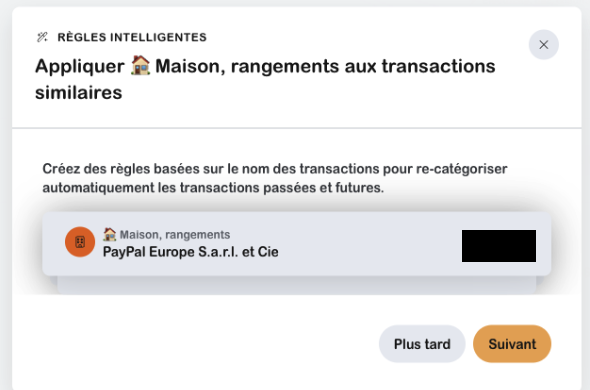Viewport: 590px width, 390px height.
Task: Click the house emoji in the dialog title
Action: coord(140,66)
